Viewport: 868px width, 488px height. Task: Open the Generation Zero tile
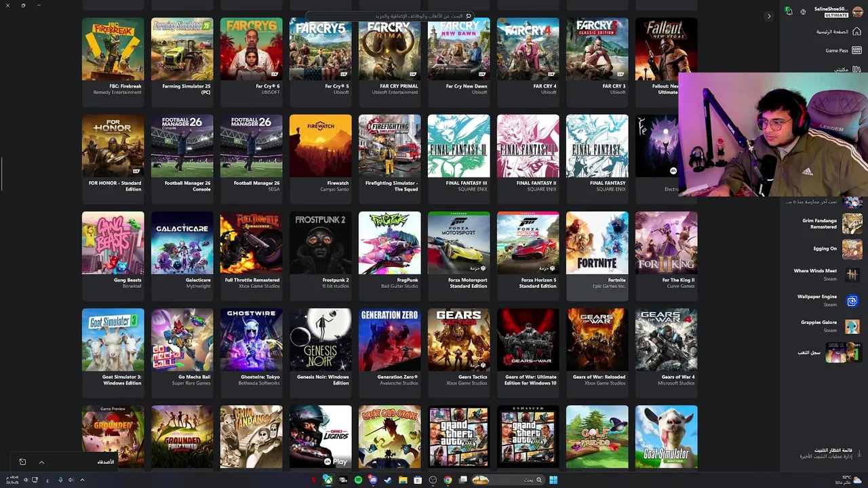[x=389, y=352]
